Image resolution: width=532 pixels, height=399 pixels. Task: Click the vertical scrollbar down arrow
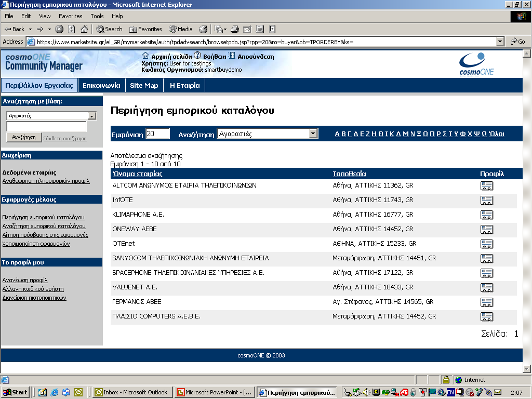coord(527,369)
